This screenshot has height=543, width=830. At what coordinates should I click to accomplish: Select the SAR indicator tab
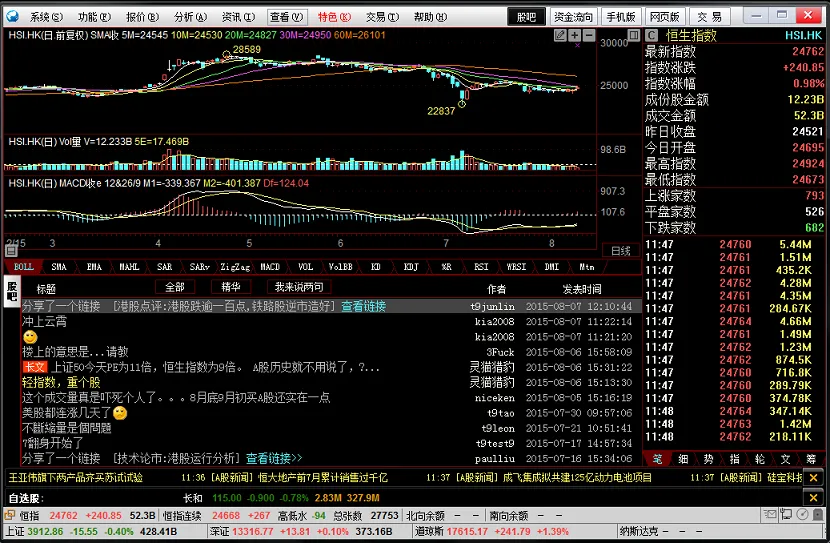(165, 267)
